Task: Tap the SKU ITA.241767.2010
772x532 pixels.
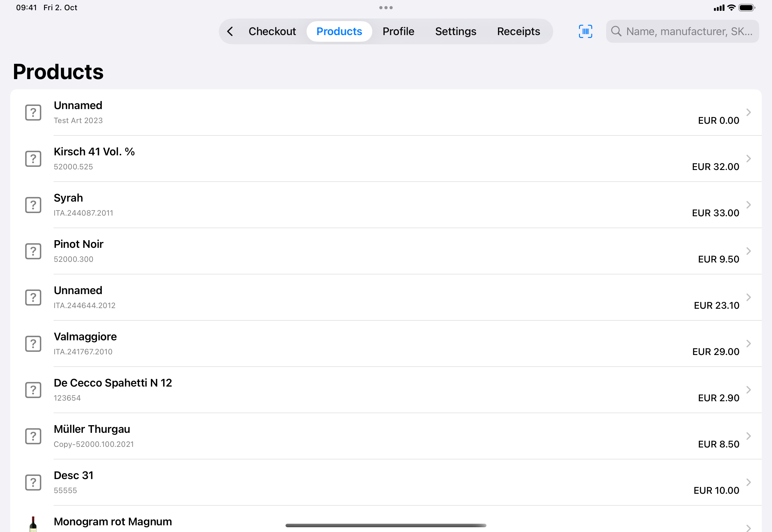Action: point(83,352)
